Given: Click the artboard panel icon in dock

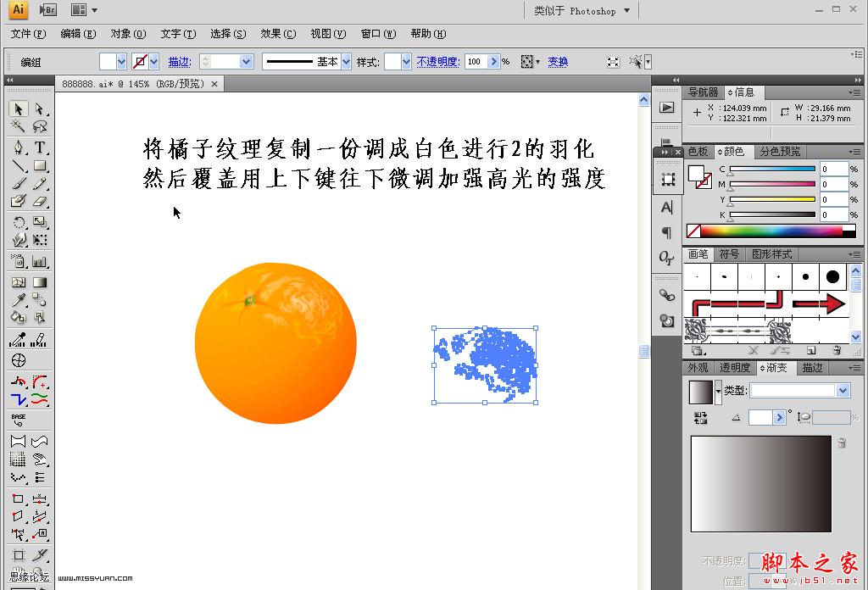Looking at the screenshot, I should (x=668, y=180).
